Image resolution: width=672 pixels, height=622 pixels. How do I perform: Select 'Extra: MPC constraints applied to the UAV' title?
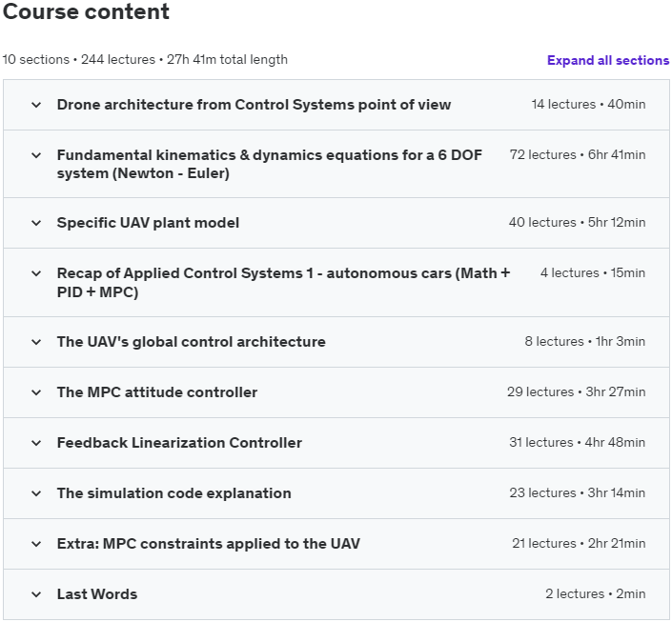pos(209,544)
